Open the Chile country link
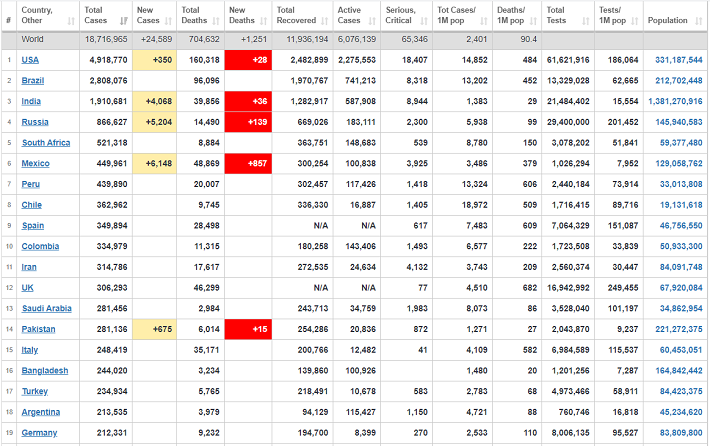 tap(31, 205)
